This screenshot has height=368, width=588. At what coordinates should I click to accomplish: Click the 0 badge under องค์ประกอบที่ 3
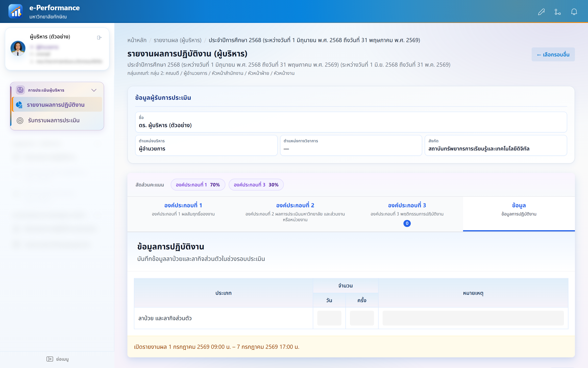point(407,223)
